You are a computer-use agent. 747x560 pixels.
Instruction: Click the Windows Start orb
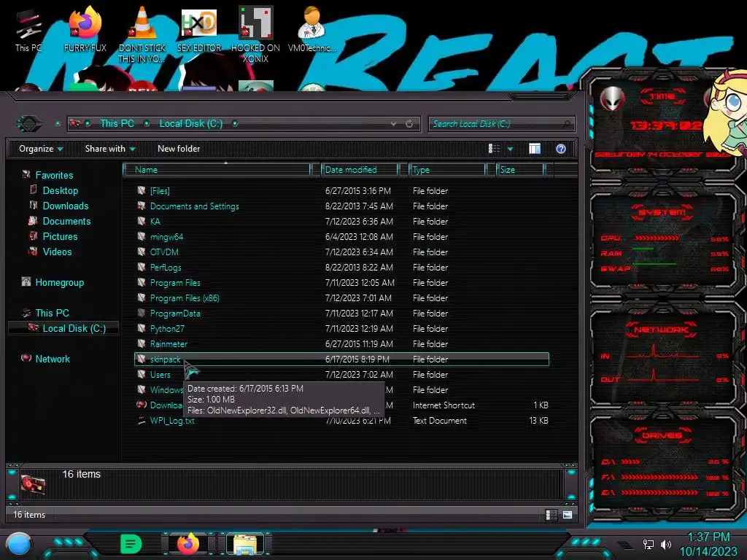[x=19, y=545]
